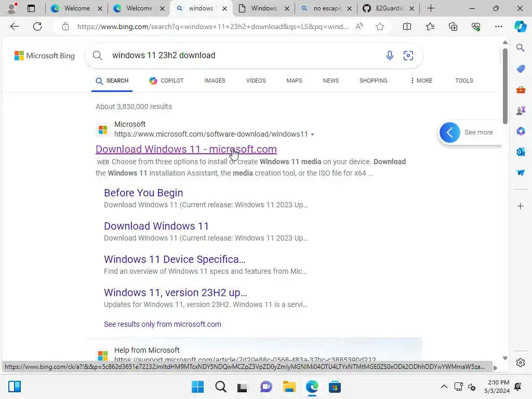Open sidebar settings gear
Image resolution: width=532 pixels, height=399 pixels.
click(521, 363)
